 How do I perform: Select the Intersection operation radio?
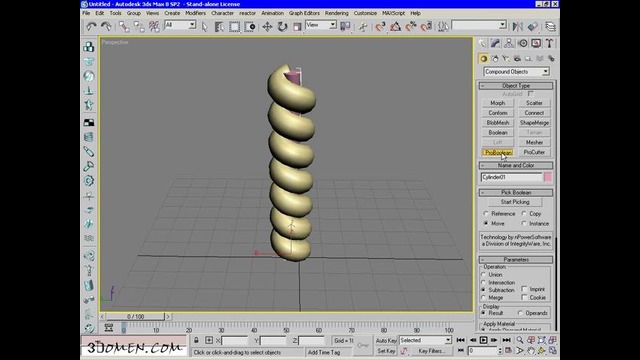(484, 282)
